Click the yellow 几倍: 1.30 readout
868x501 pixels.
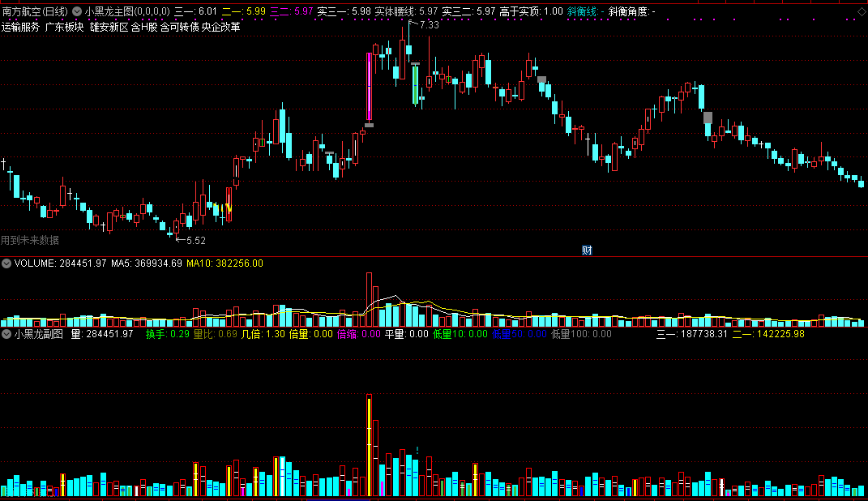(263, 334)
